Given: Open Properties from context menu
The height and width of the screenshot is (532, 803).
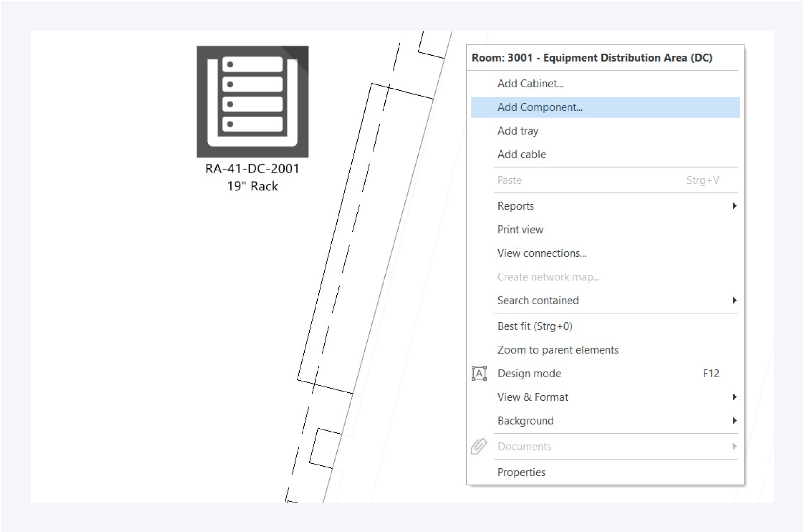Looking at the screenshot, I should 521,472.
